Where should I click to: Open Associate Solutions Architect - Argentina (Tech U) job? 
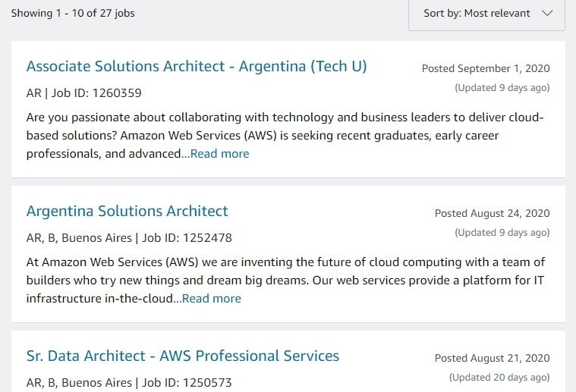(x=197, y=66)
